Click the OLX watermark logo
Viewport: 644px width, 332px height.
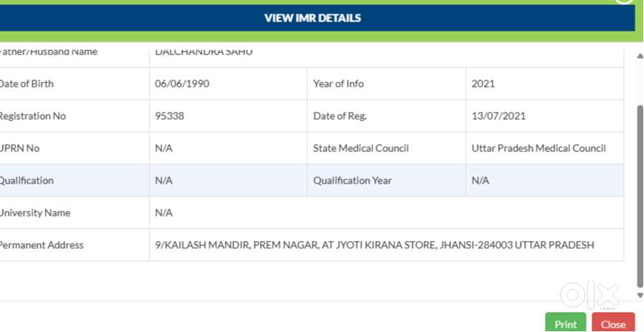point(589,295)
